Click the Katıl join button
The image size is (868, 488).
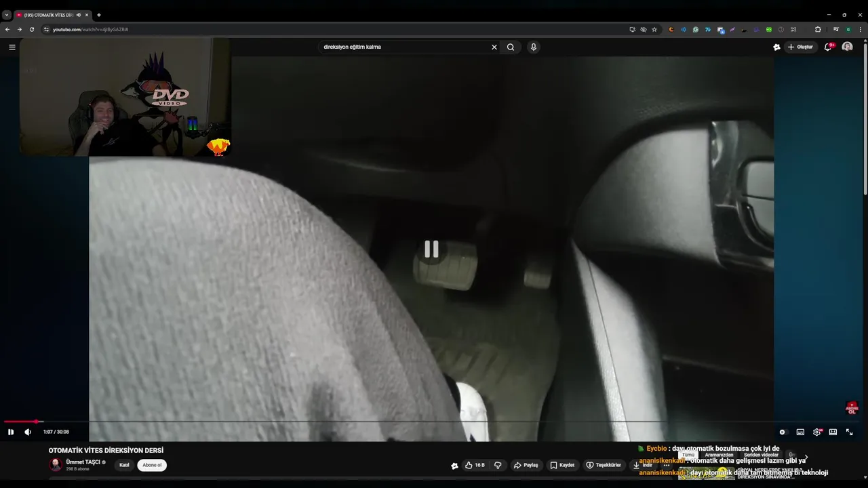click(124, 465)
